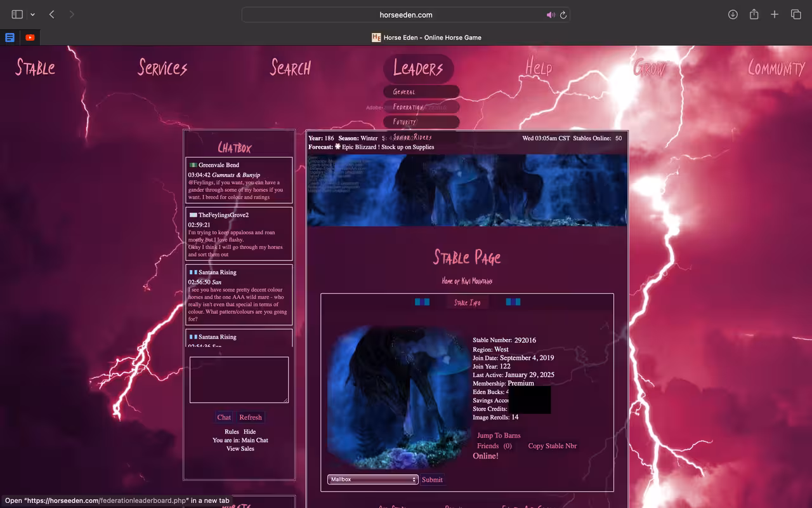Open the Community menu
812x508 pixels.
click(776, 67)
